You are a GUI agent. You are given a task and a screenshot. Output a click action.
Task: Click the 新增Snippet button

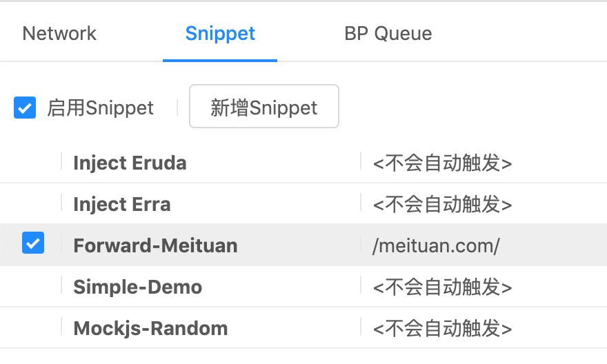pos(263,108)
